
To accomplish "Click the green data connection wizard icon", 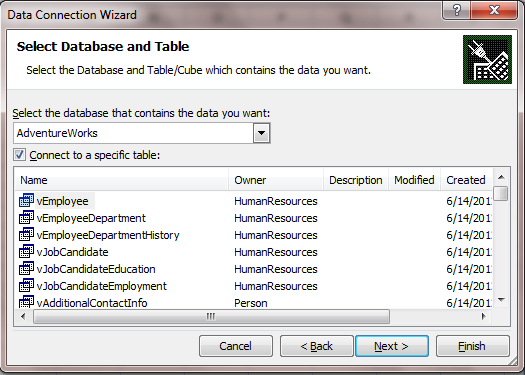I will [487, 59].
